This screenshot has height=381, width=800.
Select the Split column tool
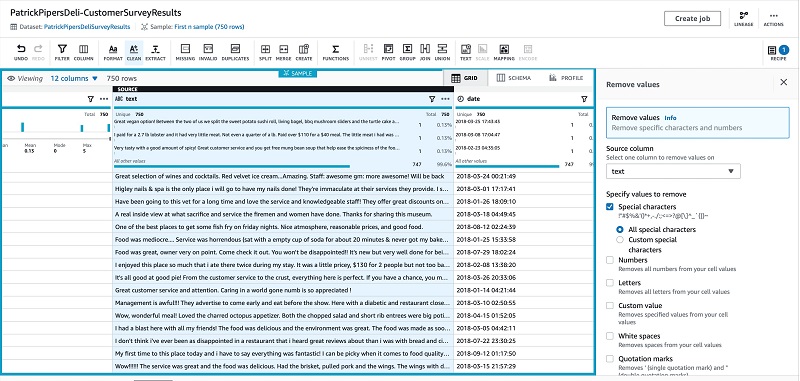[x=265, y=52]
